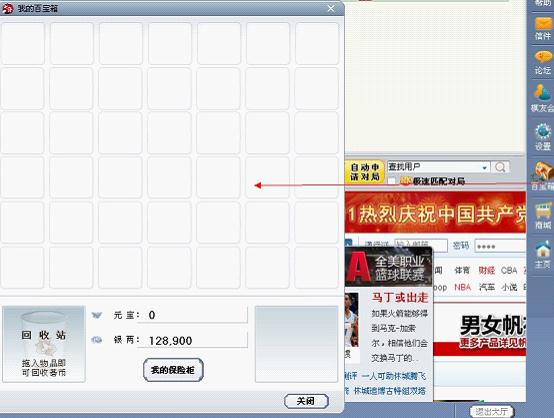This screenshot has width=554, height=418.
Task: Open the 论坛 forum icon in sidebar
Action: click(x=543, y=63)
